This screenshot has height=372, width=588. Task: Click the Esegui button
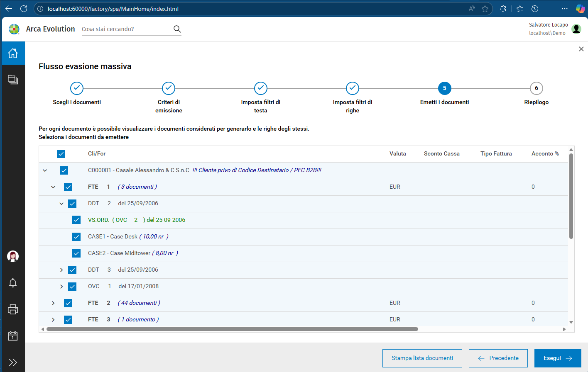click(x=558, y=358)
